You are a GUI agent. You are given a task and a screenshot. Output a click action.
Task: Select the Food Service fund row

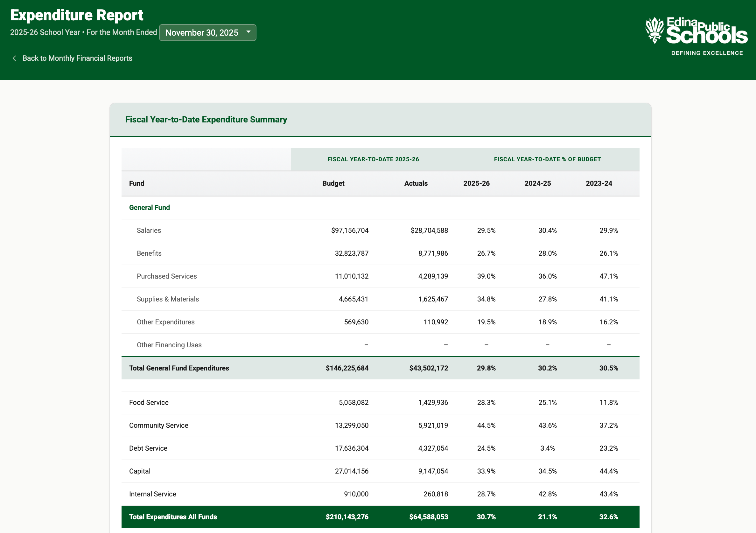click(149, 402)
